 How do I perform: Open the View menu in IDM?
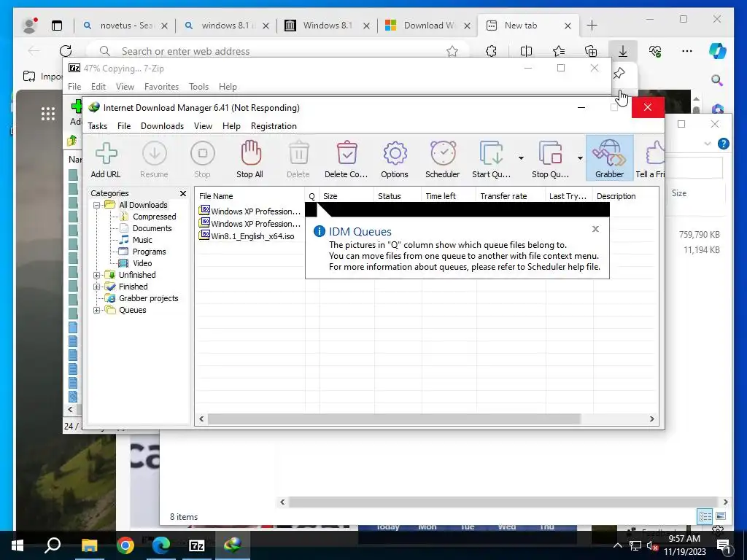[203, 126]
